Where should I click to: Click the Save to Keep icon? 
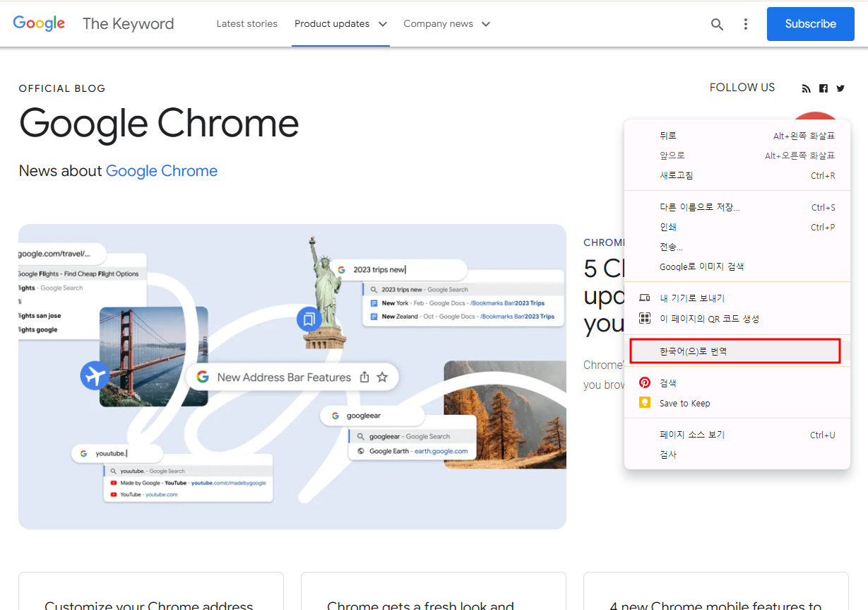pos(645,403)
